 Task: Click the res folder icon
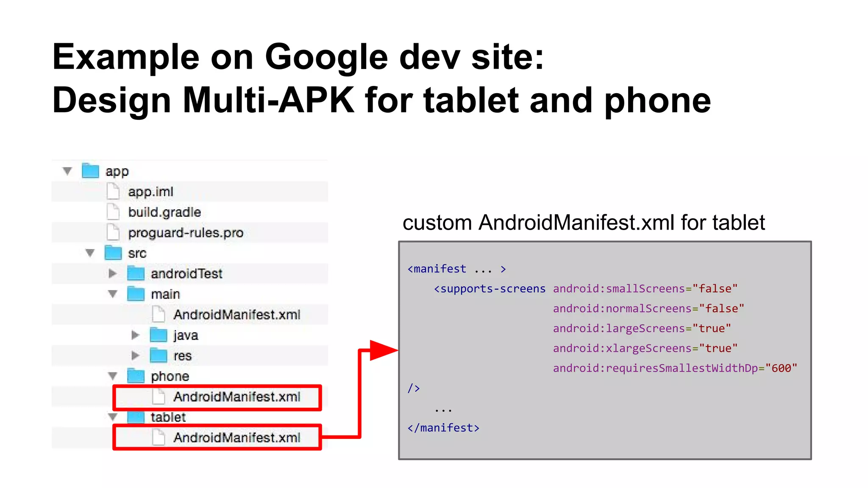[159, 355]
